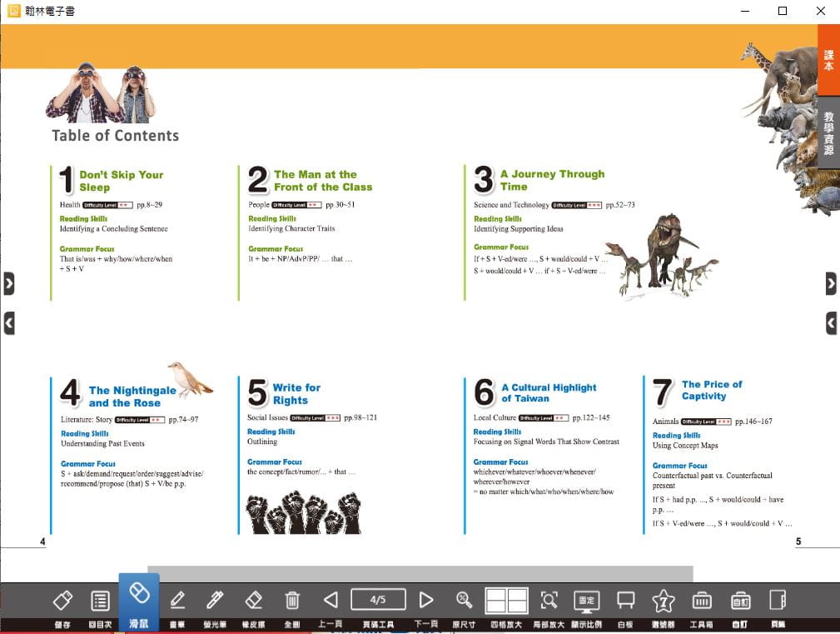Maximize the 翰林電子書 window
Viewport: 840px width, 634px height.
click(783, 11)
